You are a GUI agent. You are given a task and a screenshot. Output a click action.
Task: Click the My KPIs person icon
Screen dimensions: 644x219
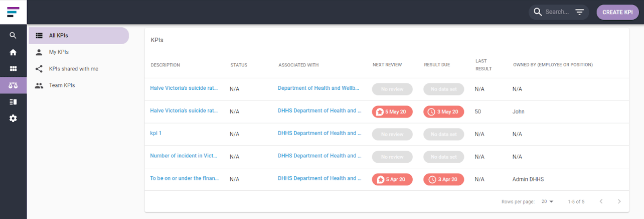point(39,52)
